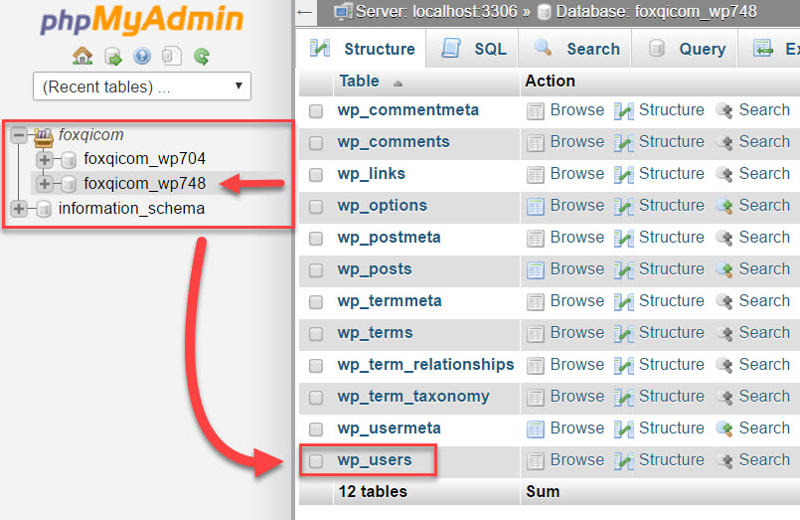This screenshot has width=800, height=520.
Task: Click the Search icon for wp_usermeta
Action: (x=724, y=429)
